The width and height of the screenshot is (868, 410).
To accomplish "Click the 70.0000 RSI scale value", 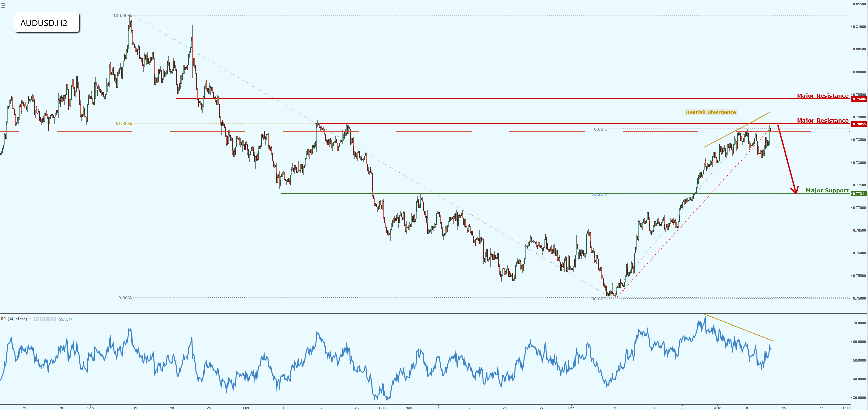I will click(x=859, y=323).
